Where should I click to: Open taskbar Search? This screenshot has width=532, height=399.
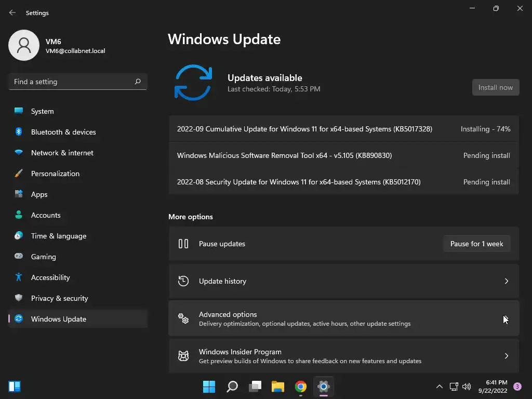point(232,387)
